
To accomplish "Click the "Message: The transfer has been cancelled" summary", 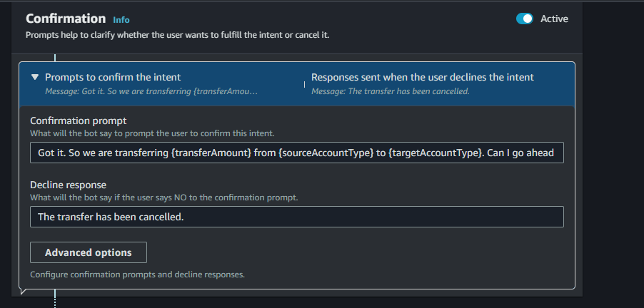I will point(390,91).
